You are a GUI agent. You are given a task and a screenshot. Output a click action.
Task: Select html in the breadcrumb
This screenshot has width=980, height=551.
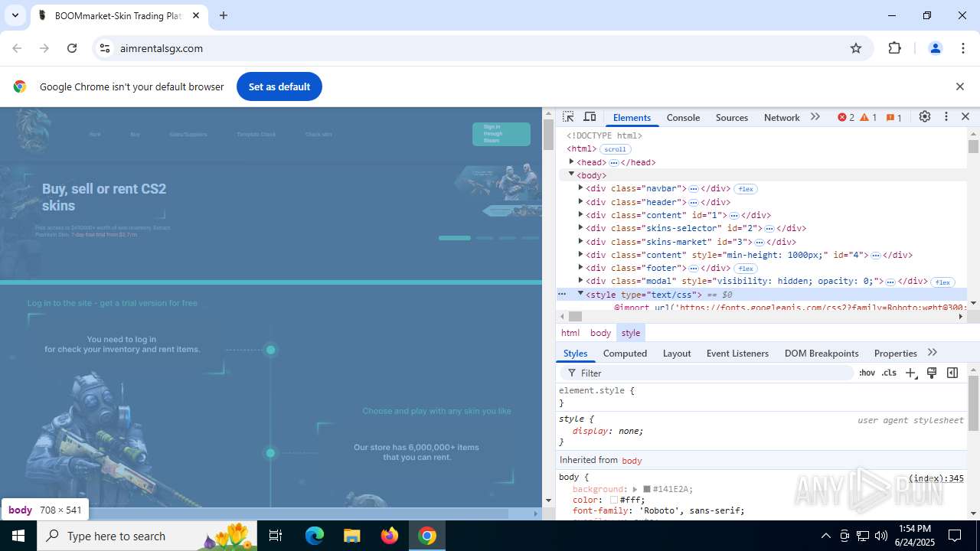(570, 333)
